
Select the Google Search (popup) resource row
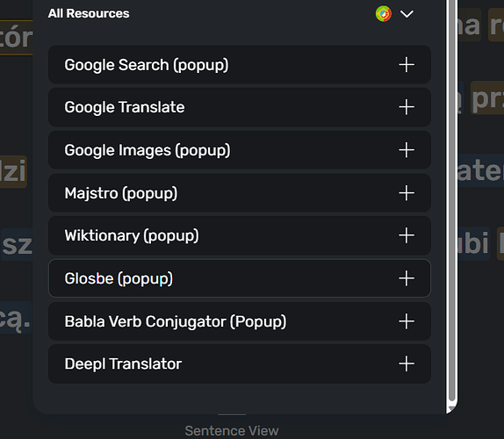pyautogui.click(x=240, y=65)
